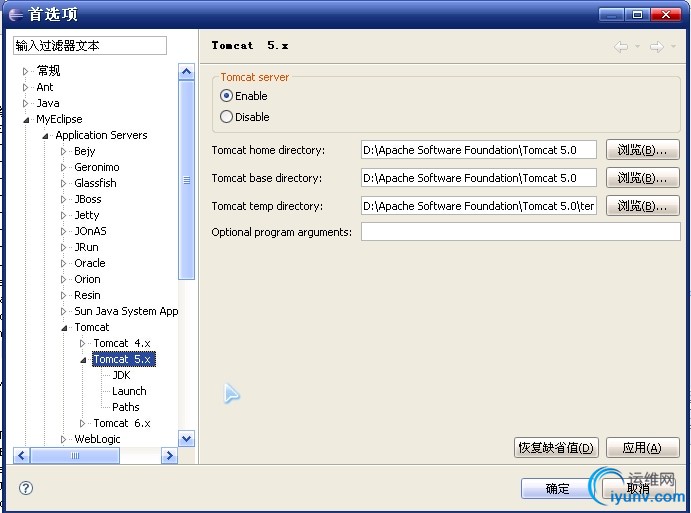
Task: Expand the Glassfish server node
Action: 63,183
